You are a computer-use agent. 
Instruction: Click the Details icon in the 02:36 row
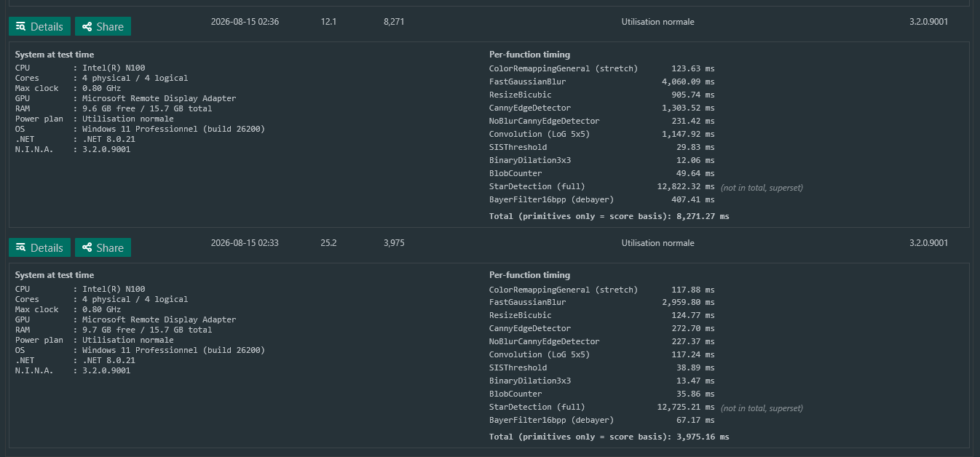[x=20, y=26]
